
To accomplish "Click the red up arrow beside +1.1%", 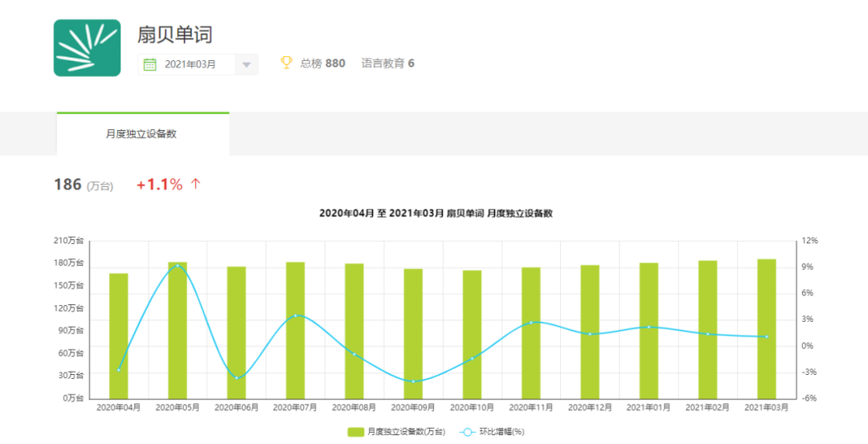I will [x=195, y=184].
